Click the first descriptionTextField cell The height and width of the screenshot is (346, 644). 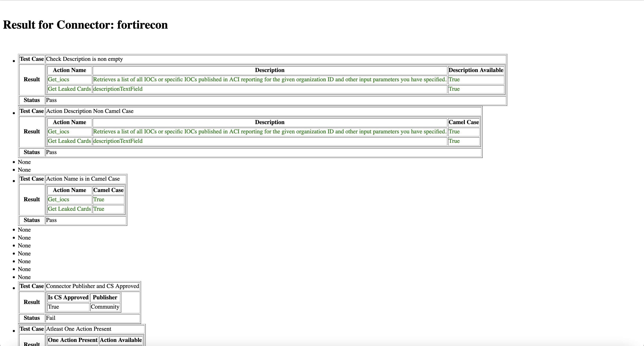[x=118, y=89]
